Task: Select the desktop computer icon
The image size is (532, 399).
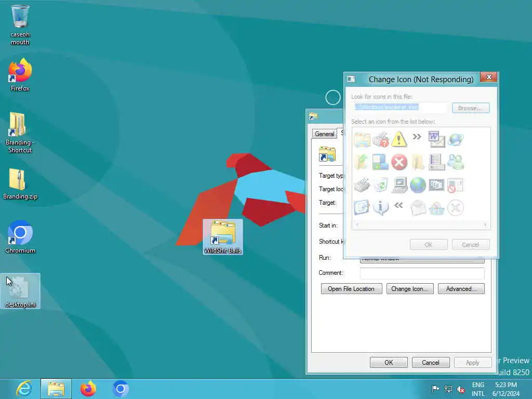Action: click(400, 185)
